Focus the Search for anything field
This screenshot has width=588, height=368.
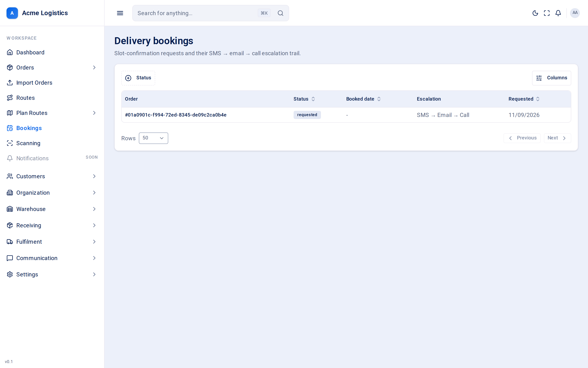pos(210,13)
